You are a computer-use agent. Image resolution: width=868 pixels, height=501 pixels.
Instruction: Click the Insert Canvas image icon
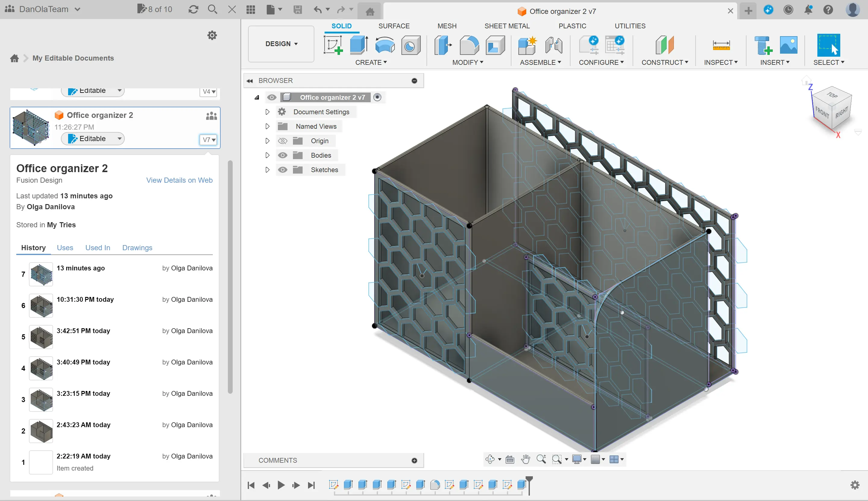click(788, 45)
